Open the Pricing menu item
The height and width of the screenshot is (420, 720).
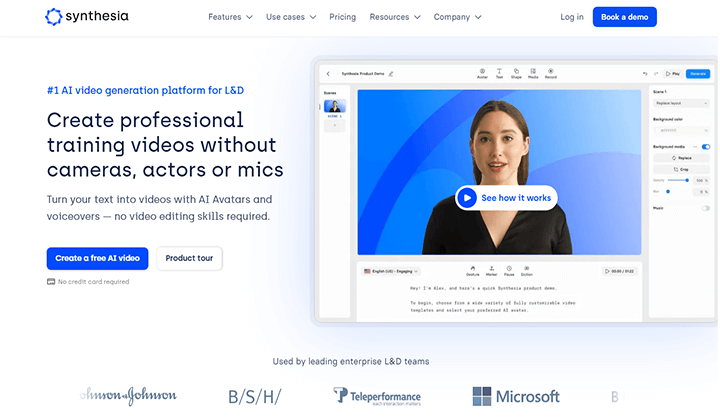[x=343, y=17]
